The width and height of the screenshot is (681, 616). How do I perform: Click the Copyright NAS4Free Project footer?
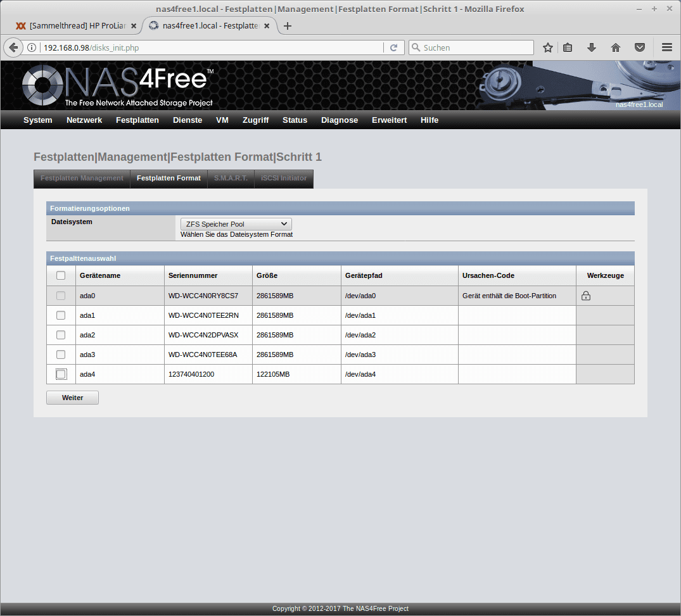point(341,608)
